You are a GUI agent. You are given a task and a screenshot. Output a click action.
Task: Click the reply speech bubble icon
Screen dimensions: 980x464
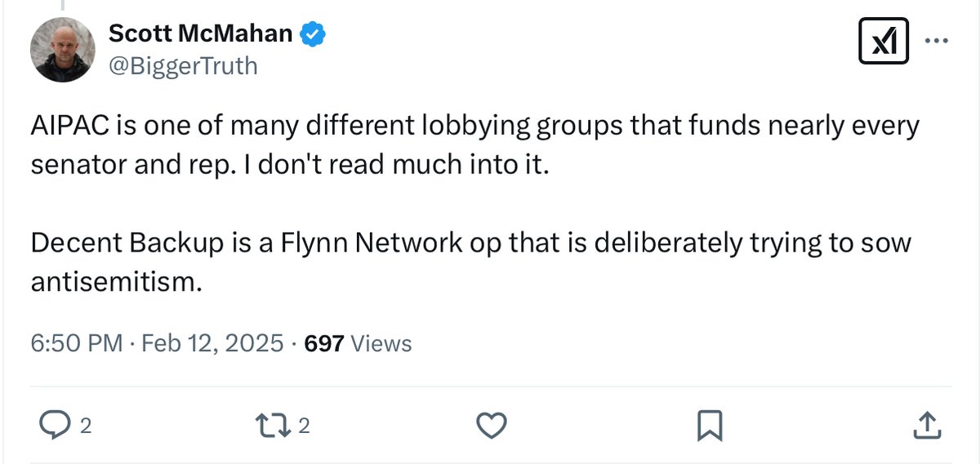(55, 425)
